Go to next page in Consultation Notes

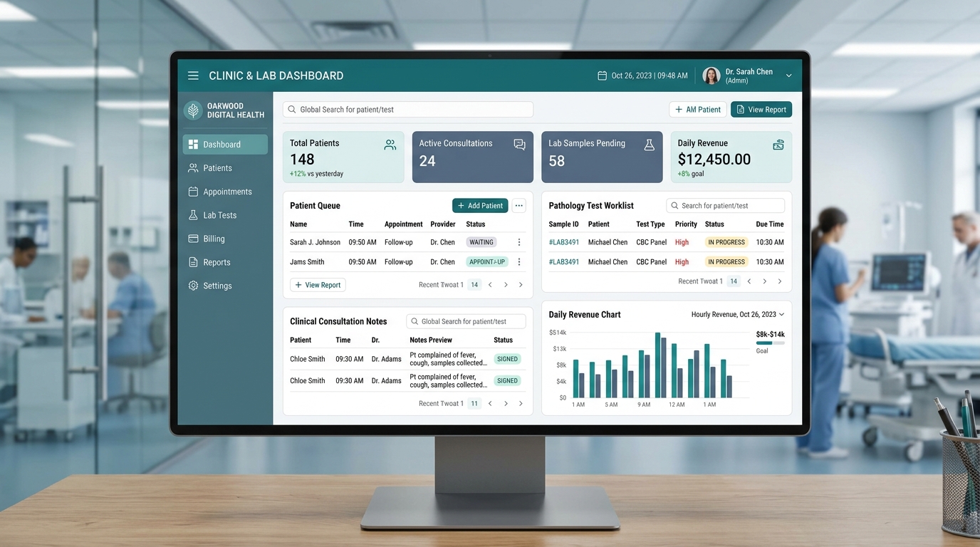coord(506,404)
